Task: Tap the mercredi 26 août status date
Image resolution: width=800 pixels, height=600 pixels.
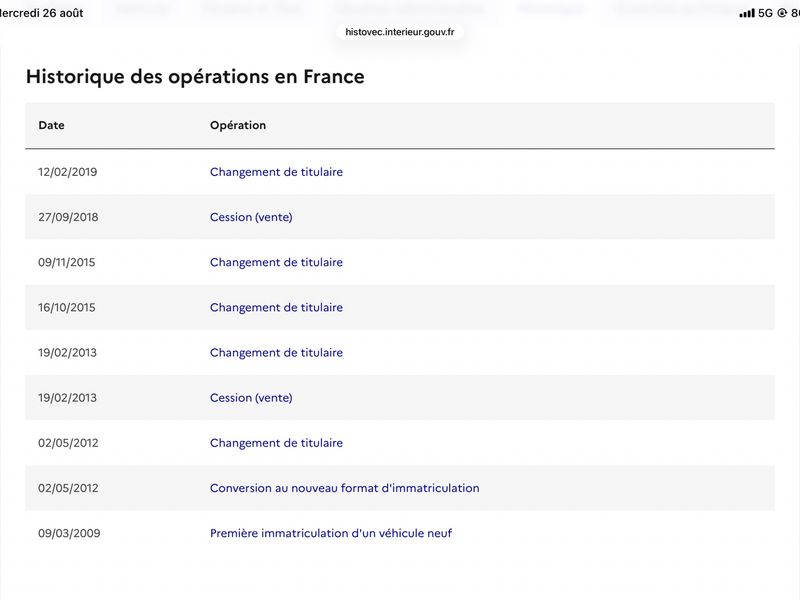Action: [x=41, y=13]
